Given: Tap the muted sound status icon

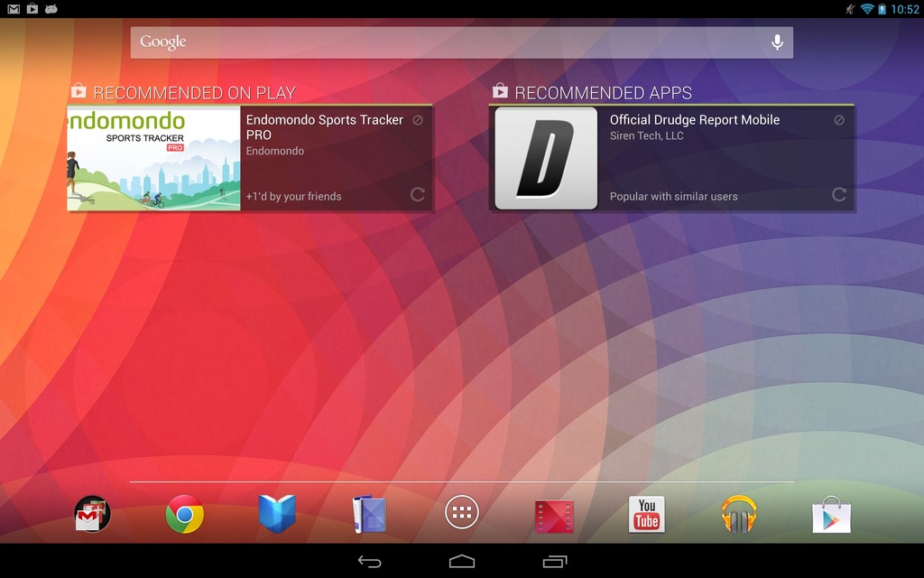Looking at the screenshot, I should (x=850, y=9).
